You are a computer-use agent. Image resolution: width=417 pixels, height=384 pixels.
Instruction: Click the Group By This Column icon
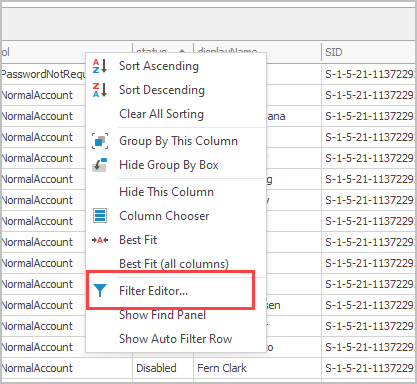(100, 141)
